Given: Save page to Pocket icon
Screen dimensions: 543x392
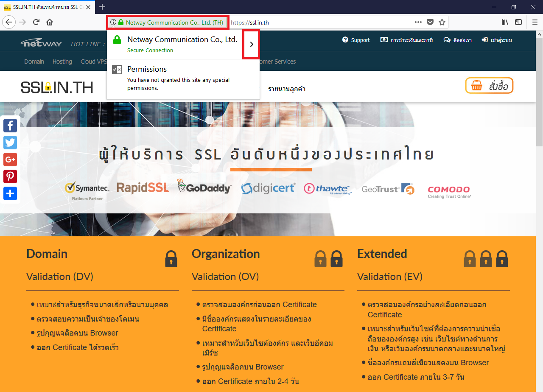Looking at the screenshot, I should [430, 22].
